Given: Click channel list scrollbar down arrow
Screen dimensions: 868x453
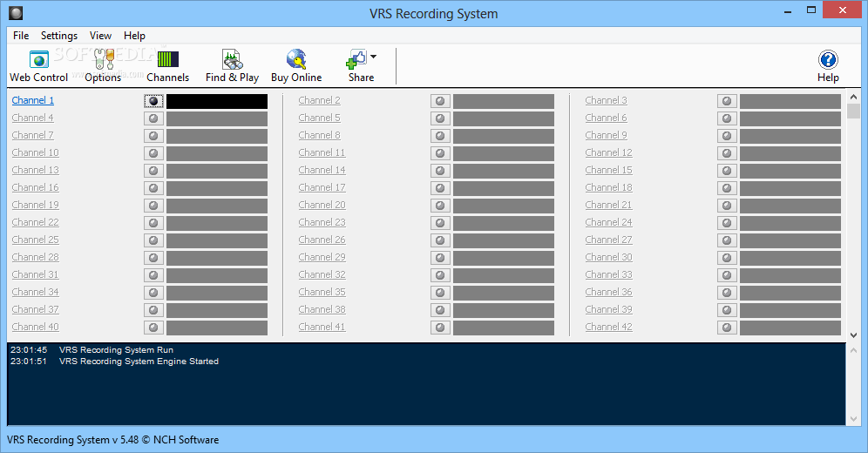Looking at the screenshot, I should coord(853,335).
